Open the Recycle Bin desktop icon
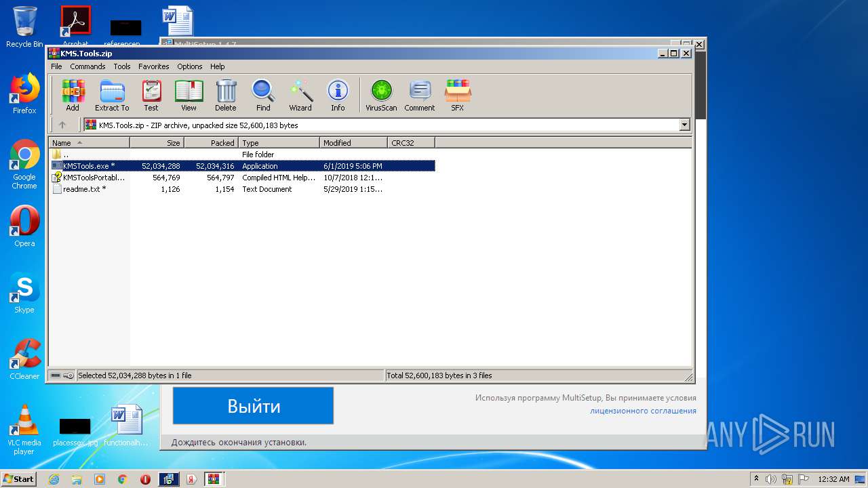This screenshot has width=868, height=488. point(24,27)
